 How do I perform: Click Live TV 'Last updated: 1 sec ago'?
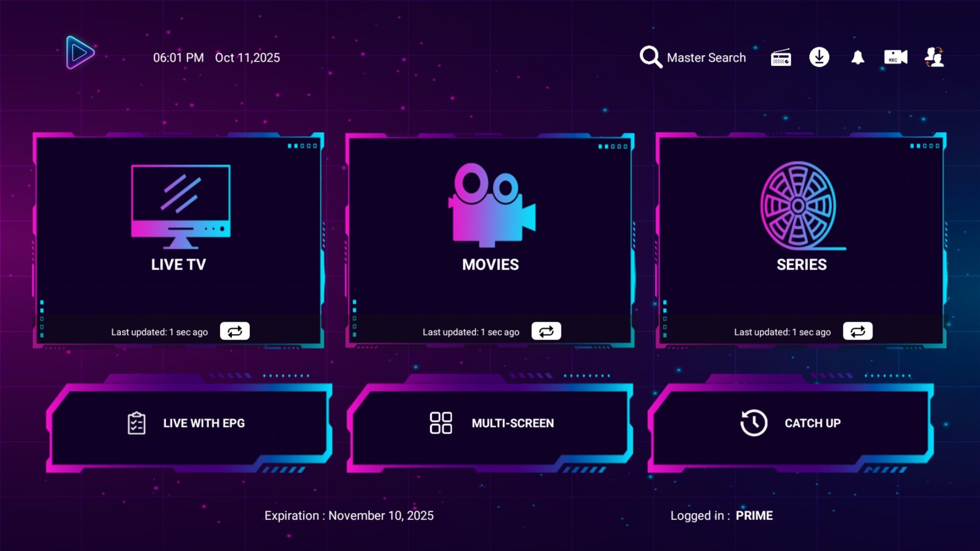[160, 332]
